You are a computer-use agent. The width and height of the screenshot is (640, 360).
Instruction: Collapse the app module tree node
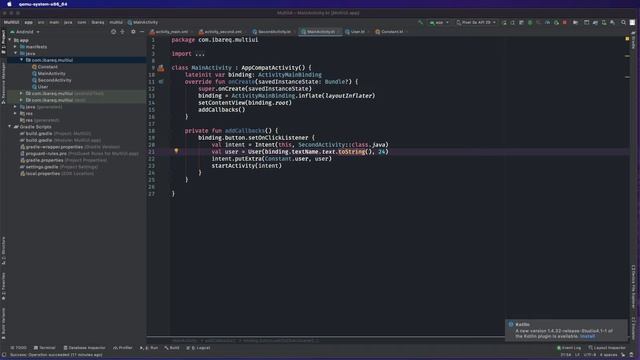pos(10,40)
